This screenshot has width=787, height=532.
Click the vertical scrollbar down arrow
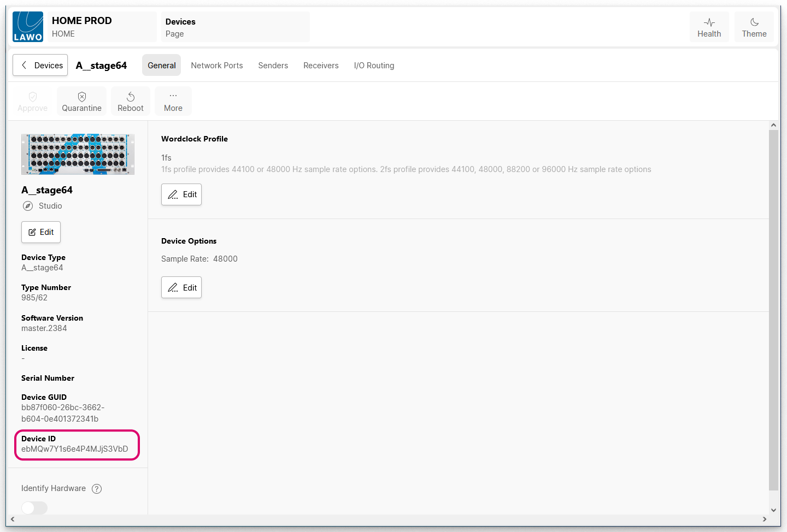(773, 510)
